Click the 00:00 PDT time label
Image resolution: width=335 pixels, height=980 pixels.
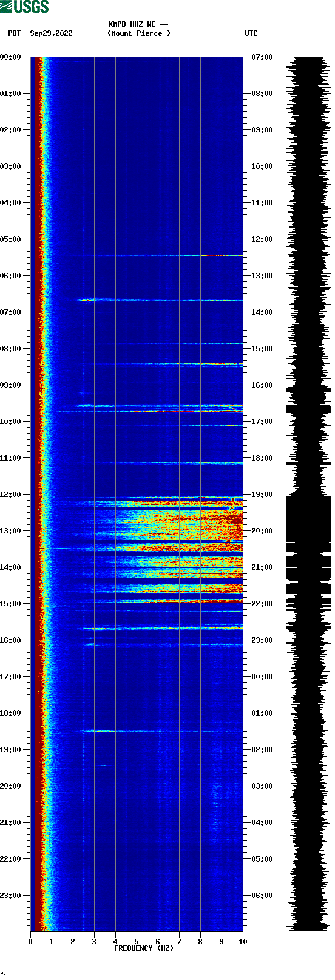click(11, 57)
